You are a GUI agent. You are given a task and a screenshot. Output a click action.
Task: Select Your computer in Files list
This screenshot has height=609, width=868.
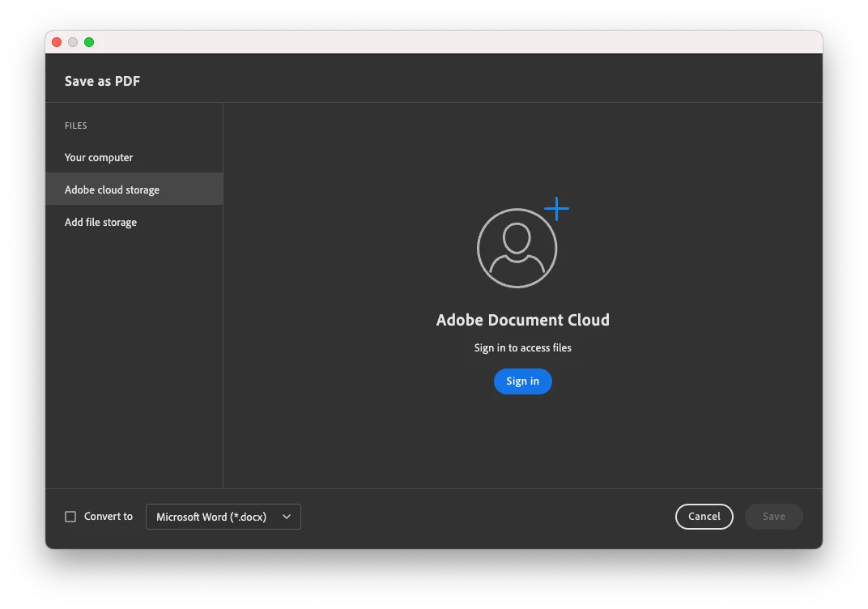[x=134, y=157]
